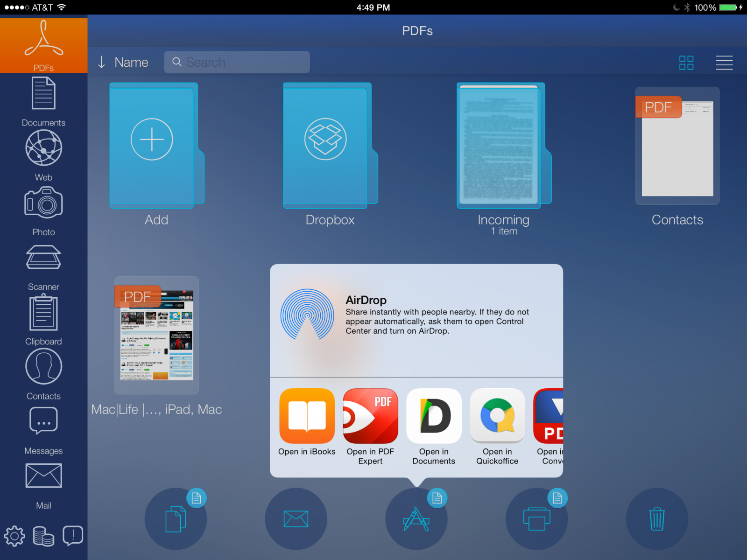Switch to list view

point(724,63)
